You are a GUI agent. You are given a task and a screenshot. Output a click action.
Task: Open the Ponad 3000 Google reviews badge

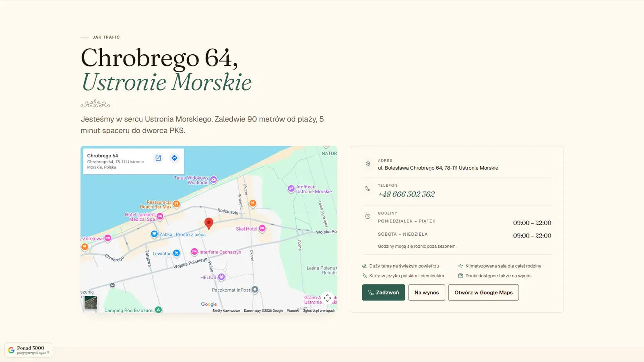coord(28,350)
